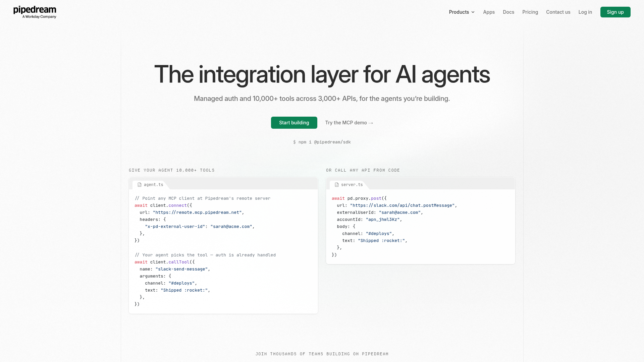
Task: Open the Contact us page
Action: (x=558, y=12)
